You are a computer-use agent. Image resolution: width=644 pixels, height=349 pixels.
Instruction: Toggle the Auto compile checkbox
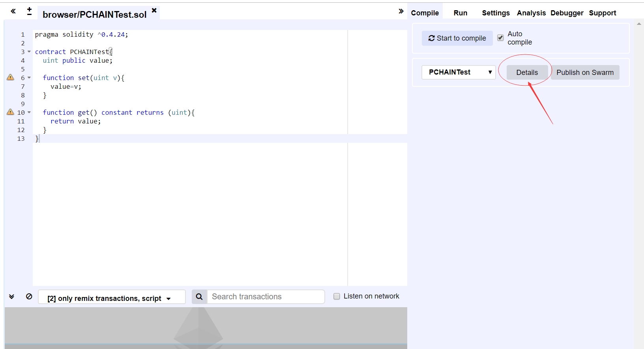click(x=500, y=38)
